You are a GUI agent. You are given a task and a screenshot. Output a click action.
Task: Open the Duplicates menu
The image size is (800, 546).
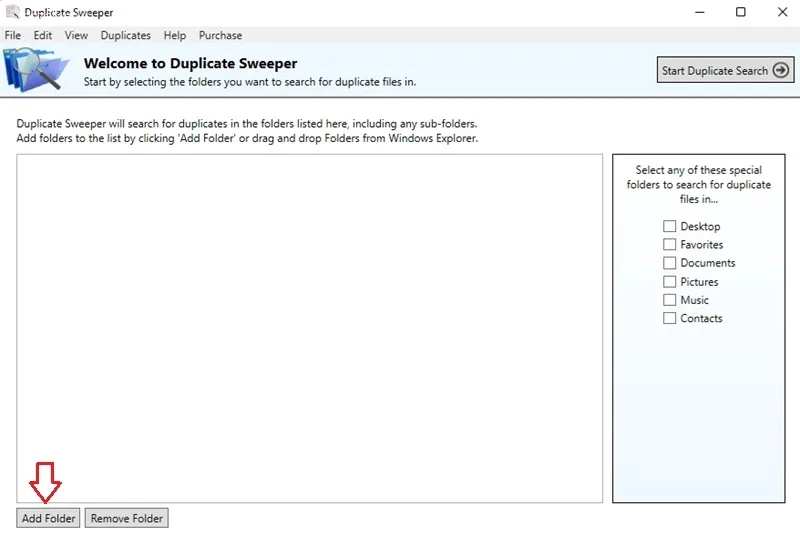coord(126,35)
